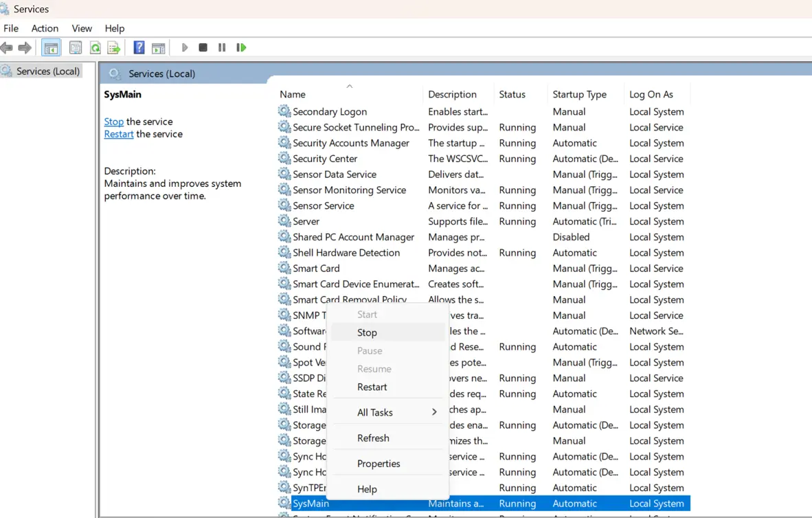Select Services (Local) in the console tree

coord(47,71)
